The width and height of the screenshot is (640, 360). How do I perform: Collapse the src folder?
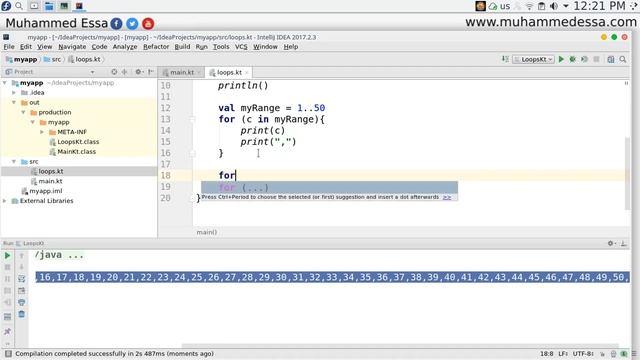click(14, 162)
